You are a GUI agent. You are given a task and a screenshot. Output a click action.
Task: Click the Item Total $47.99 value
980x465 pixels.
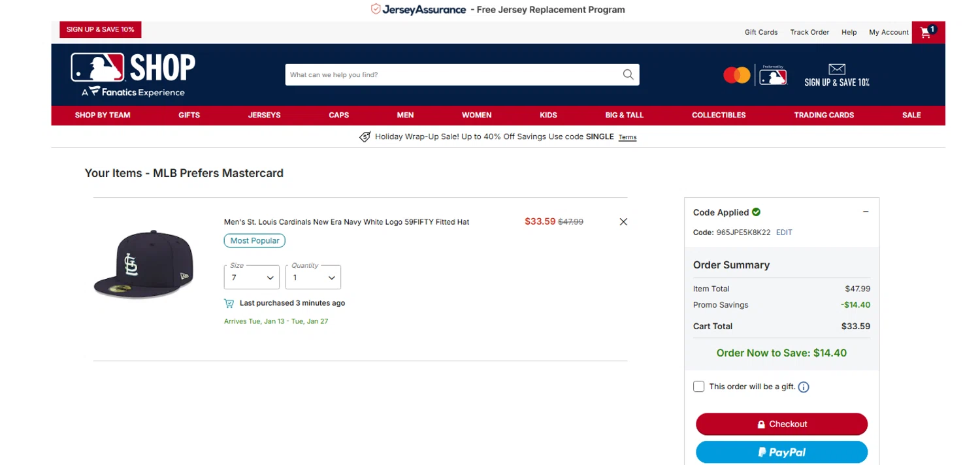click(x=857, y=289)
